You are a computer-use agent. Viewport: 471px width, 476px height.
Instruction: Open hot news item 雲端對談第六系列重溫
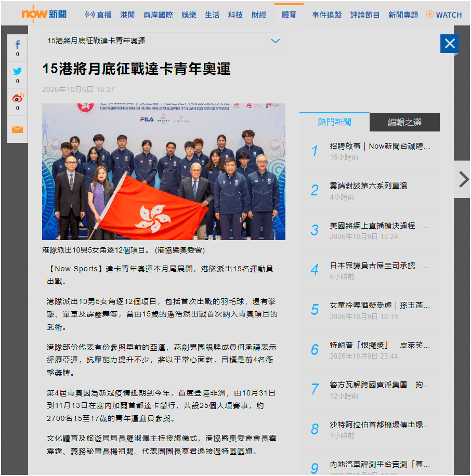[369, 186]
